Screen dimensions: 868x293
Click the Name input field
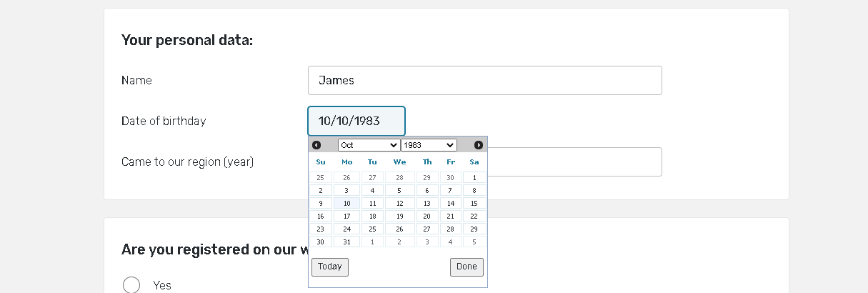(484, 80)
